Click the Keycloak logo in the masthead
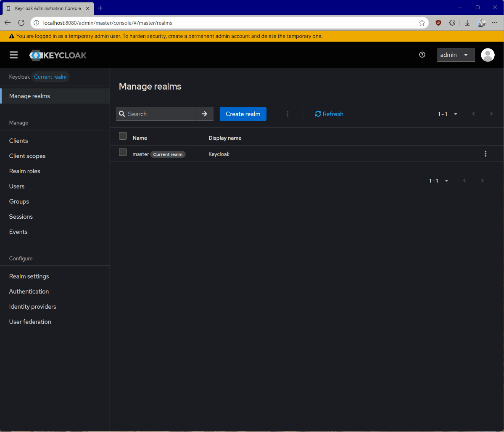 58,55
